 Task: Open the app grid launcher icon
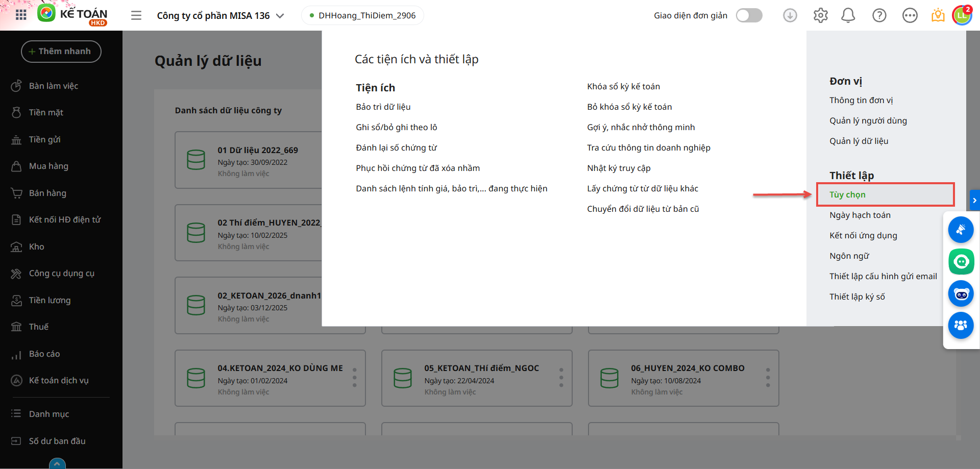click(21, 15)
